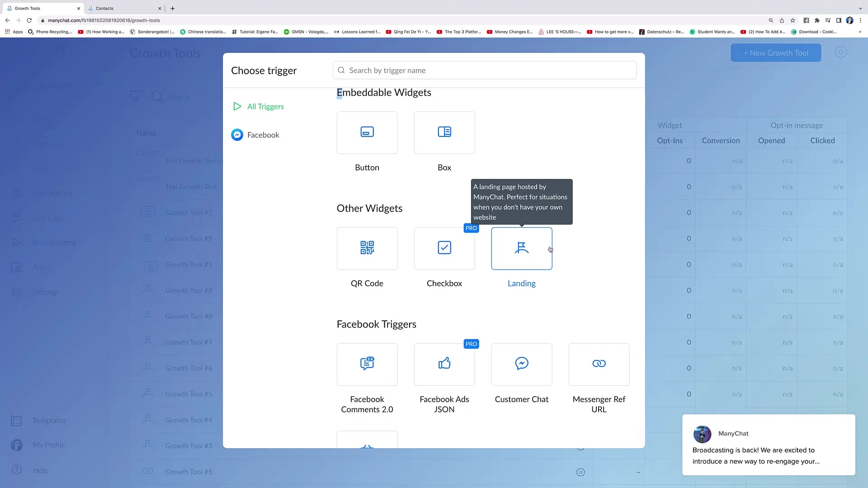Click the New Growth Tool button

click(x=776, y=52)
